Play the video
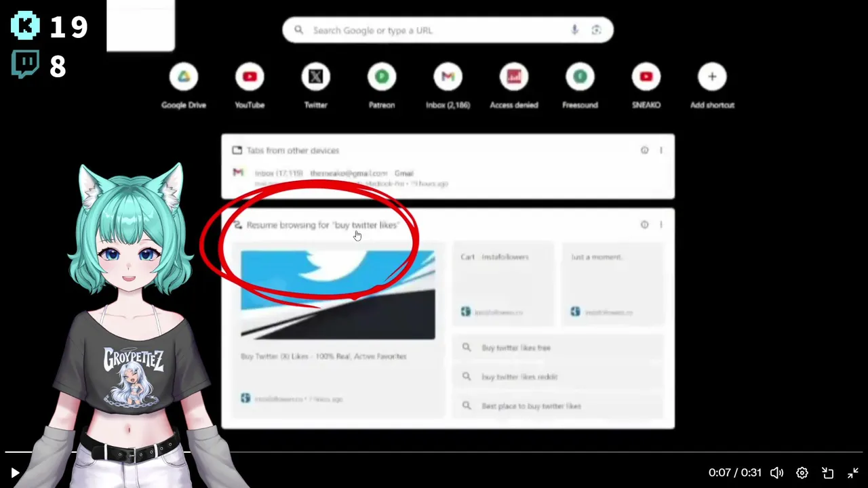This screenshot has width=868, height=488. coord(15,473)
